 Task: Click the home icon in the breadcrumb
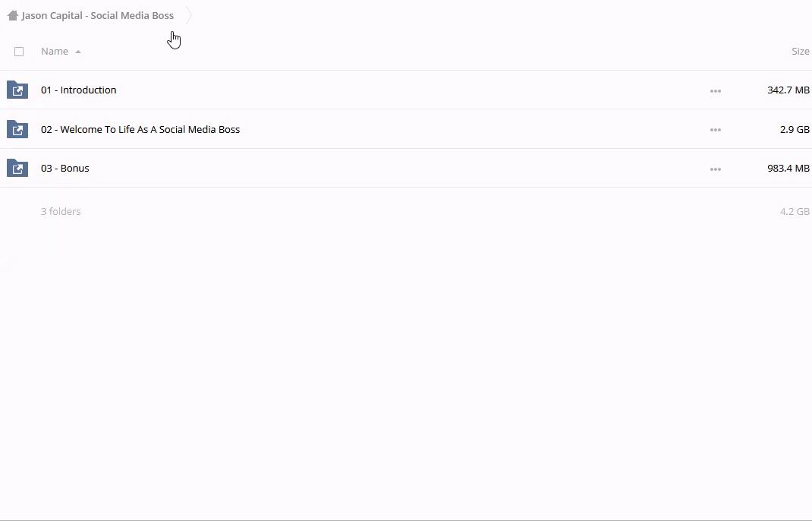click(12, 15)
